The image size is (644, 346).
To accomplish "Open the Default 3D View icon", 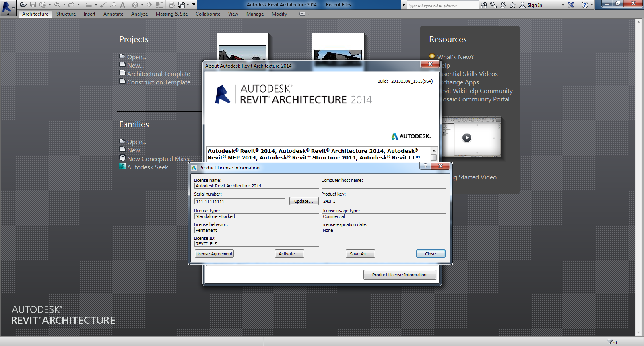I will [135, 5].
